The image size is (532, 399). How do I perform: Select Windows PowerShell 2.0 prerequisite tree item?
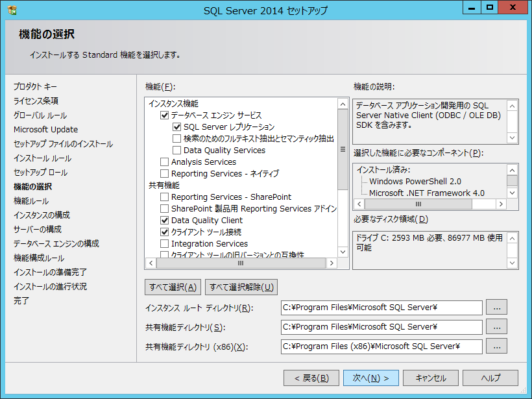[415, 182]
